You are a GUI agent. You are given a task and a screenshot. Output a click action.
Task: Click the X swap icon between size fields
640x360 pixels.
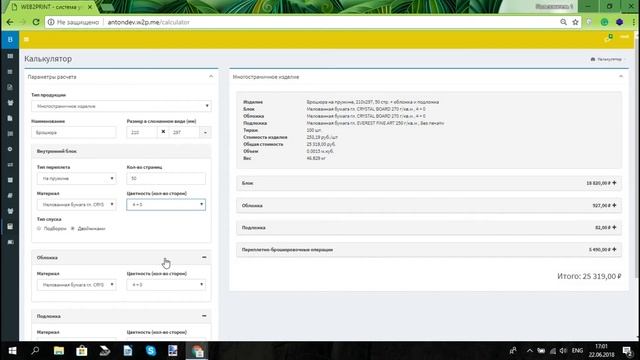pos(163,132)
